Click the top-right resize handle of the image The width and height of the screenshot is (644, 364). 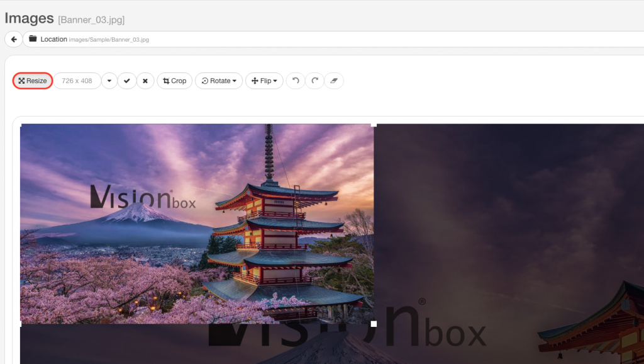374,124
